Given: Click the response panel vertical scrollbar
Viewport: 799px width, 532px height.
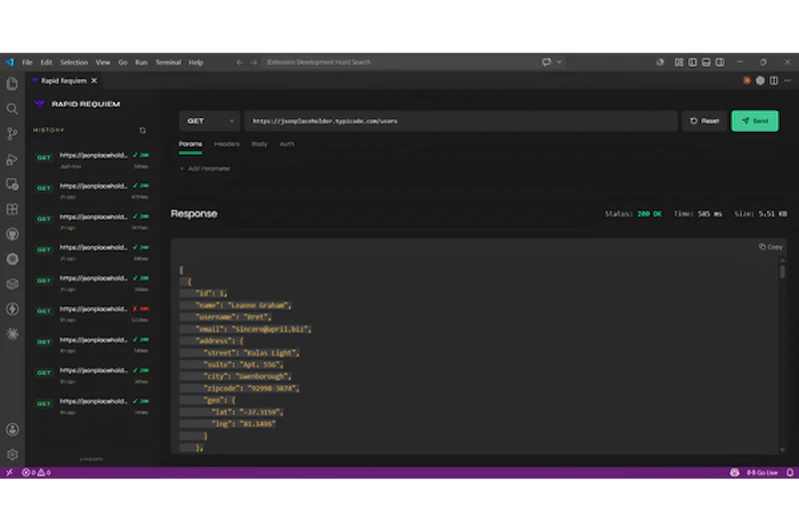Looking at the screenshot, I should coord(782,353).
